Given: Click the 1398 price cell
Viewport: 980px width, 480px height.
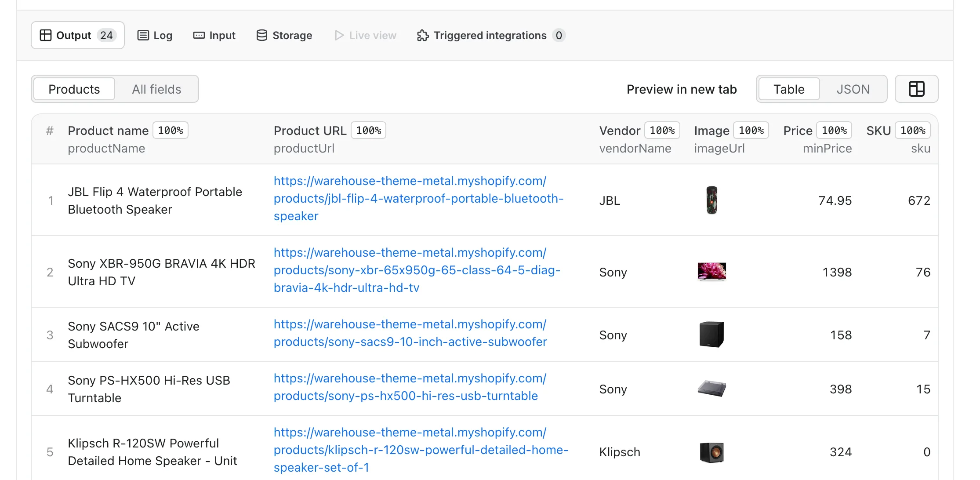Looking at the screenshot, I should (837, 272).
